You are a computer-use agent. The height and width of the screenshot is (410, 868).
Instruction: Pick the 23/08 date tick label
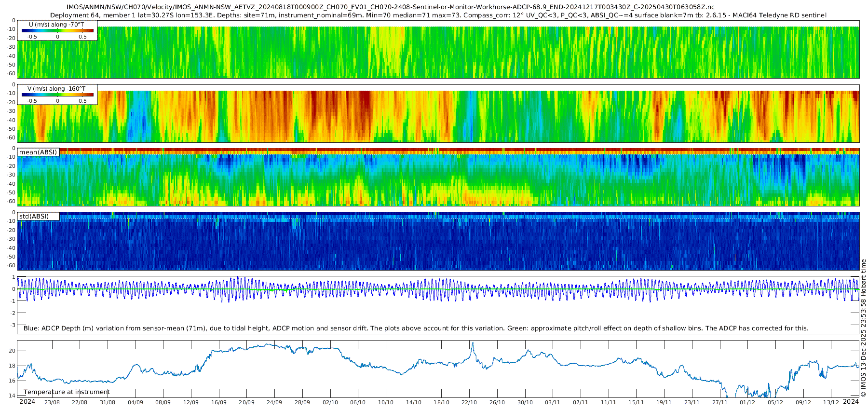click(52, 402)
